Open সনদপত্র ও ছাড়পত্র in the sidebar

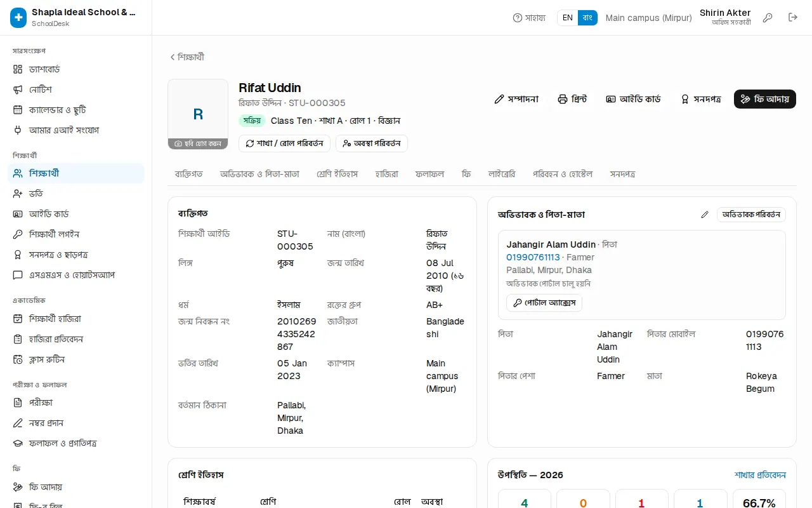coord(76,255)
